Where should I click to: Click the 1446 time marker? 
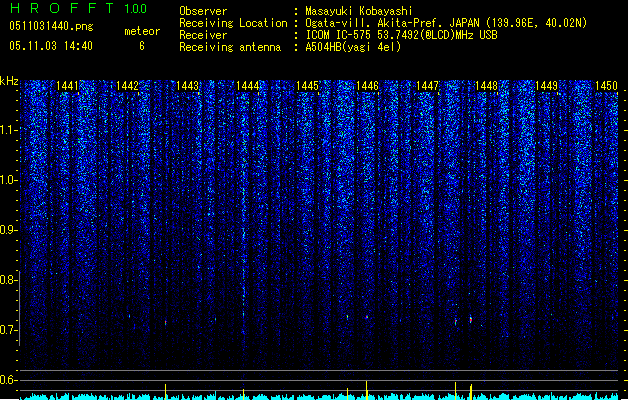367,85
